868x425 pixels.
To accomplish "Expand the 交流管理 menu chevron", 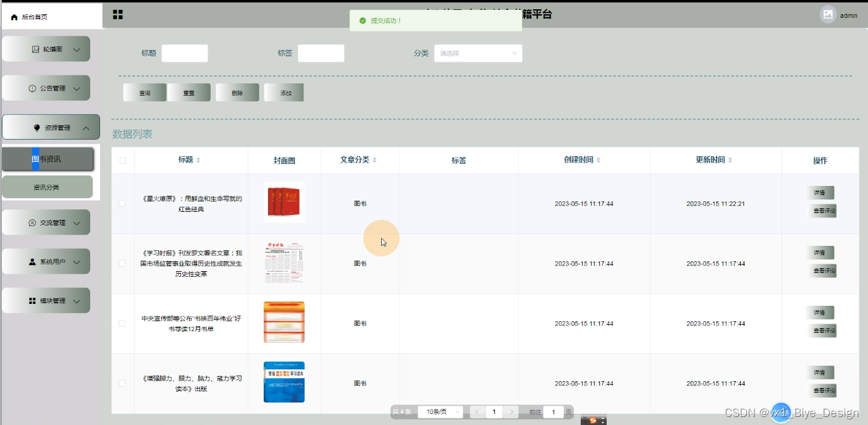I will (x=77, y=223).
